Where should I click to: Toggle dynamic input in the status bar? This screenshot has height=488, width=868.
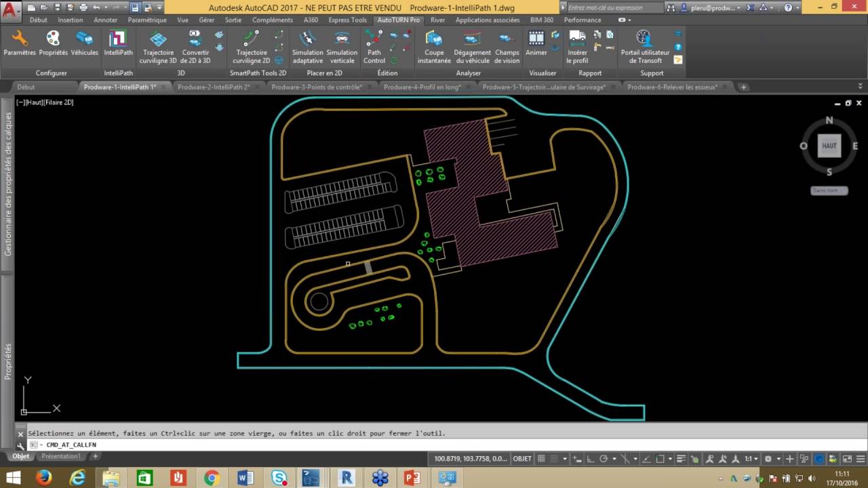[578, 459]
